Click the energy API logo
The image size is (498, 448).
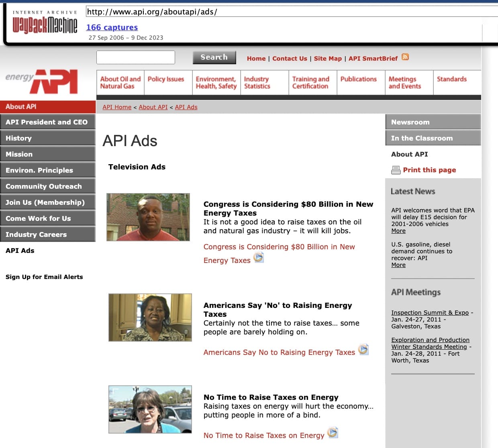pyautogui.click(x=42, y=81)
